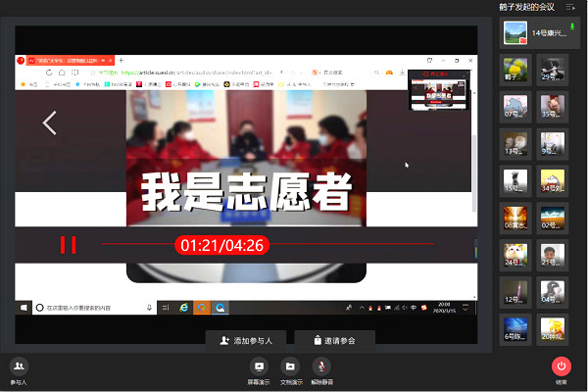The width and height of the screenshot is (588, 392).
Task: Click 邀请参会 invite button
Action: click(333, 340)
